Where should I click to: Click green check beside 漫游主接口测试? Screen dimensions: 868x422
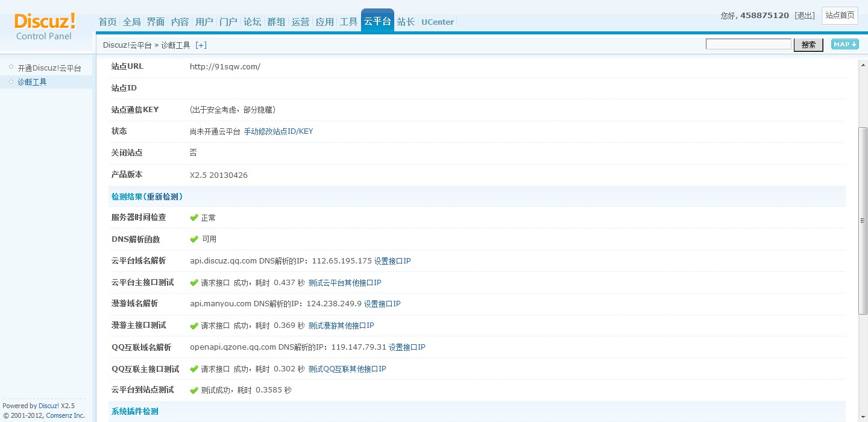pyautogui.click(x=194, y=326)
